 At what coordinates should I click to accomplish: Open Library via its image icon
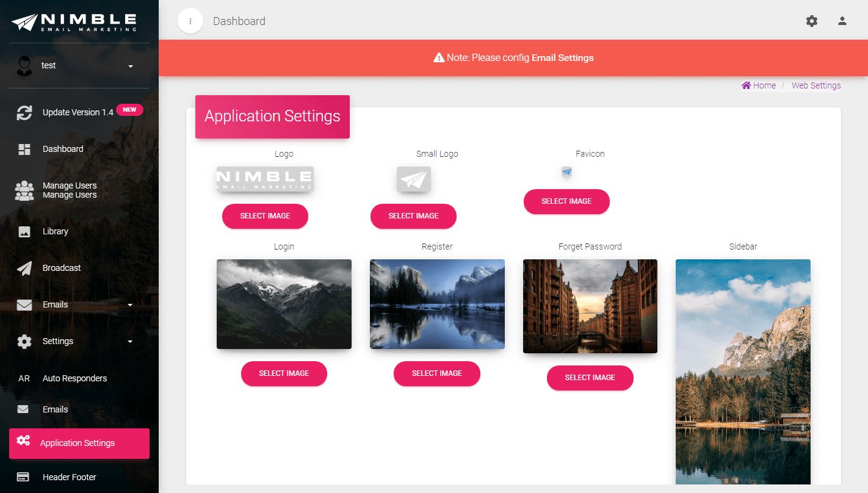[24, 232]
